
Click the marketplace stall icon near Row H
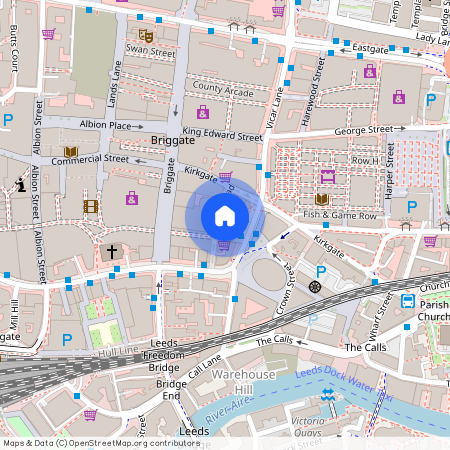click(x=328, y=177)
